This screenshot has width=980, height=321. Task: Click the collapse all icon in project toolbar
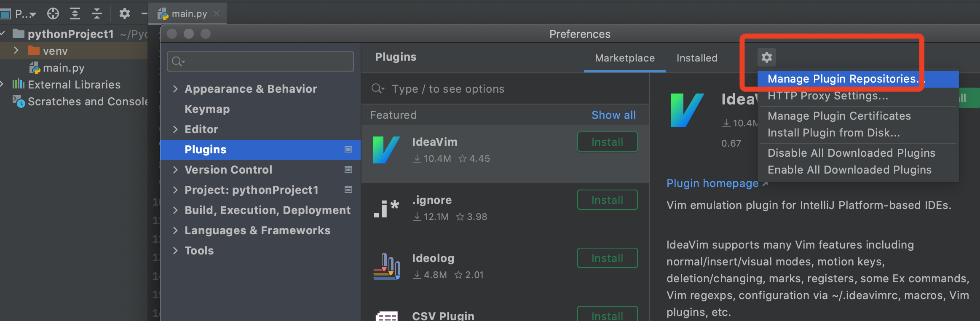pyautogui.click(x=97, y=13)
